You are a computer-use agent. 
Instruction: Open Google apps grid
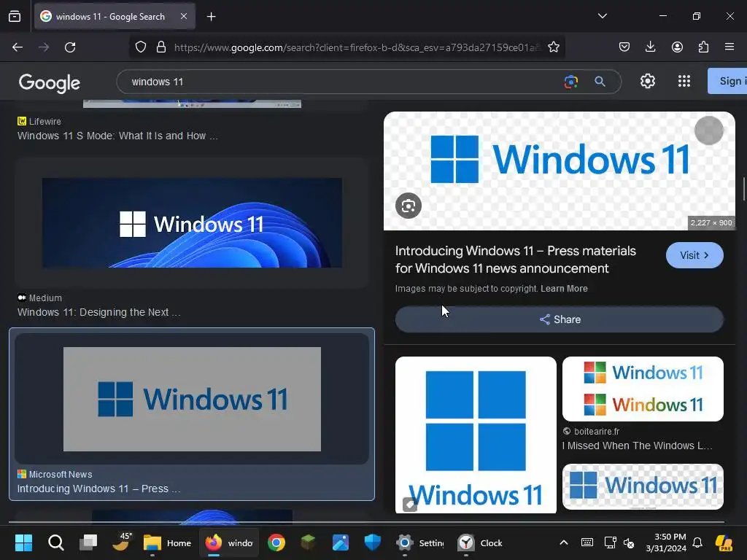[x=684, y=82]
